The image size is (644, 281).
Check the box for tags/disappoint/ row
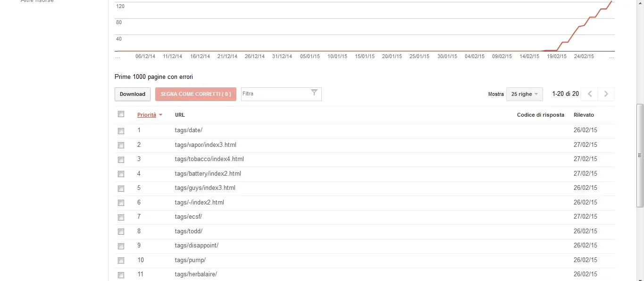click(x=121, y=246)
